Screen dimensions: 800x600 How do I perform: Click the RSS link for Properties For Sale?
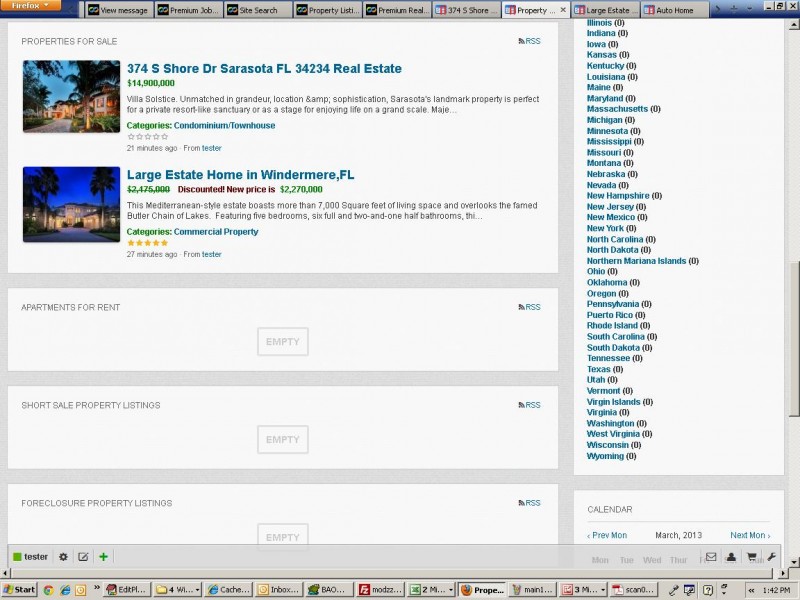[530, 41]
